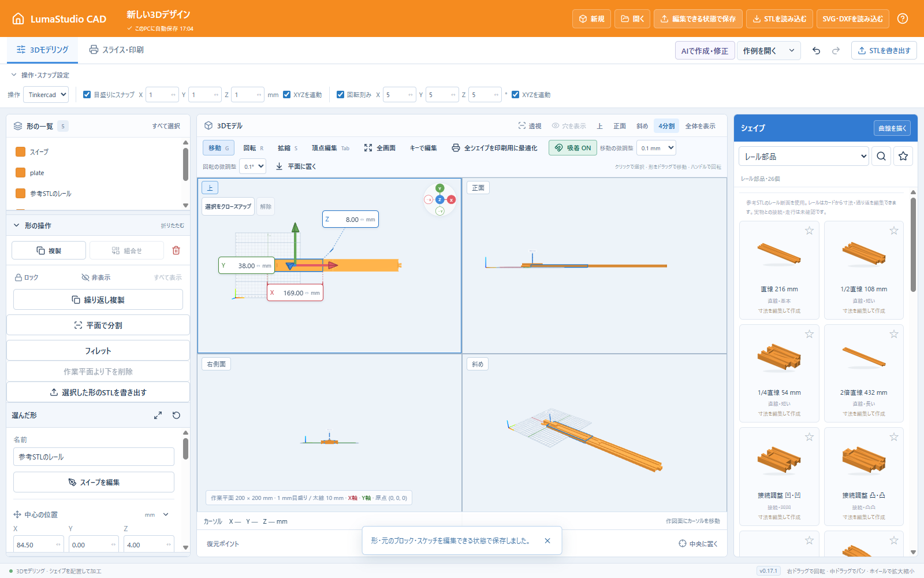
Task: Open the 回転の微調整 0.1° dropdown
Action: pyautogui.click(x=253, y=166)
